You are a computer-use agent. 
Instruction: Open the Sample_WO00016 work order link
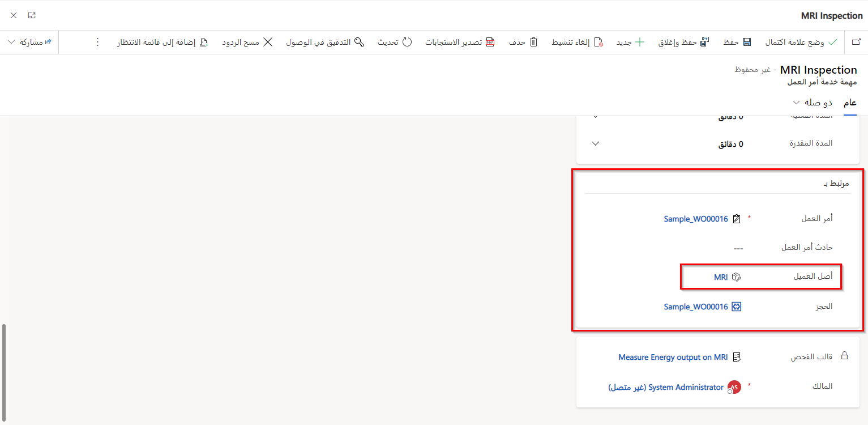tap(696, 219)
